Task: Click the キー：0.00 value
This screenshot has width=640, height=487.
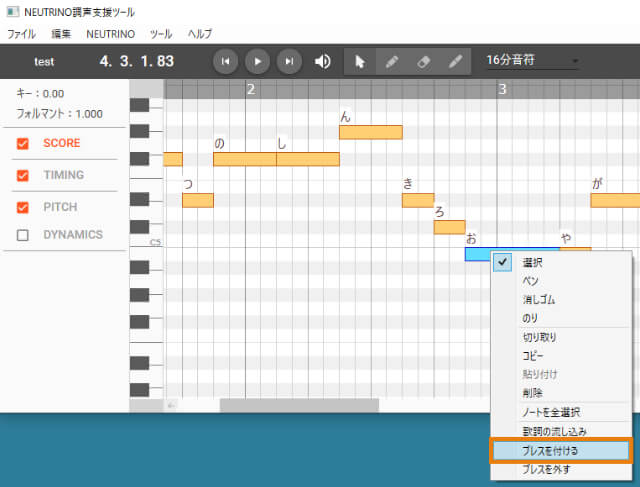Action: [x=40, y=93]
